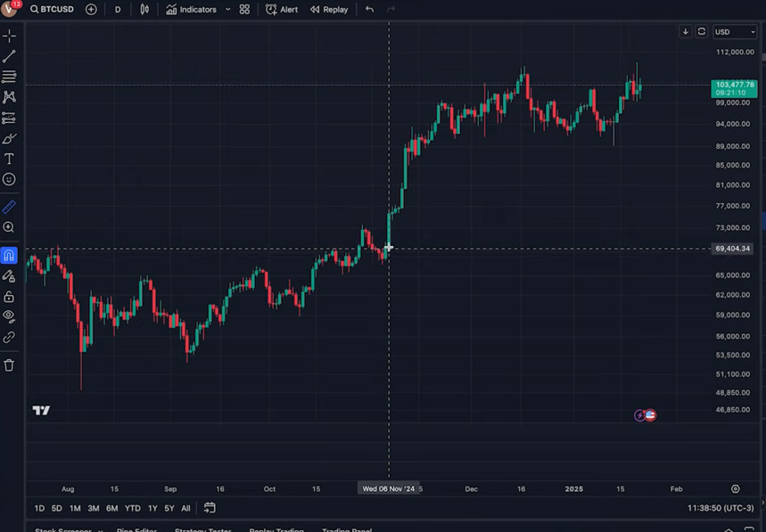This screenshot has height=532, width=766.
Task: Start bar Replay mode
Action: (328, 9)
